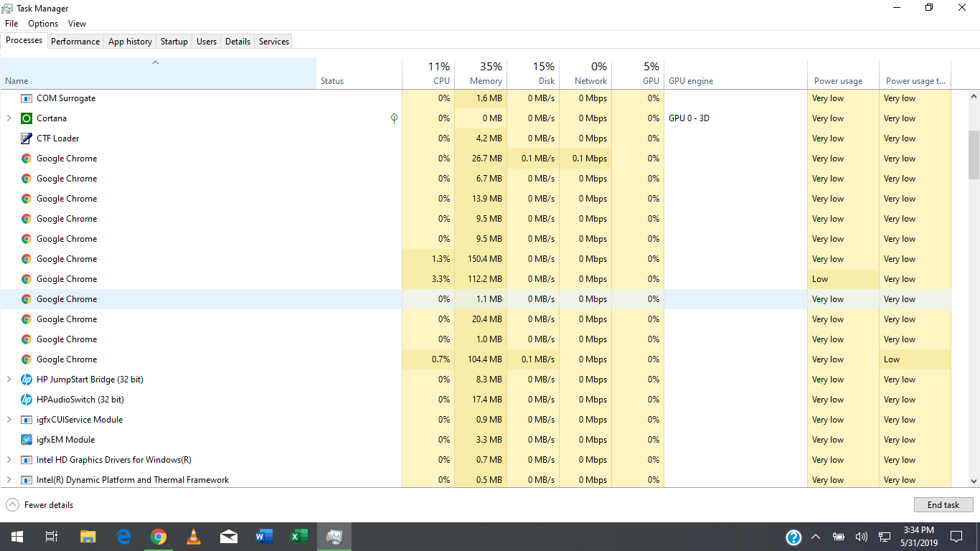The width and height of the screenshot is (980, 551).
Task: Click the HPAudioSwitch icon
Action: [27, 400]
